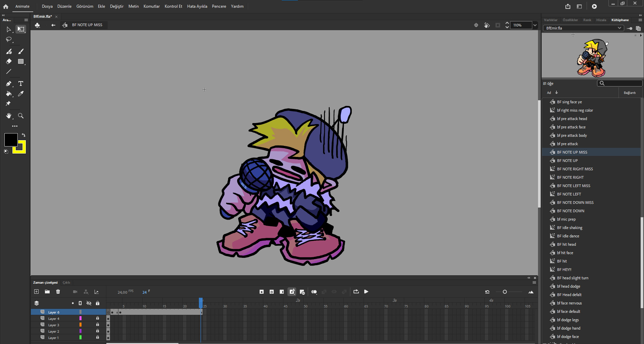Viewport: 644px width, 344px height.
Task: Open the tools panel hamburger menu
Action: point(26,20)
